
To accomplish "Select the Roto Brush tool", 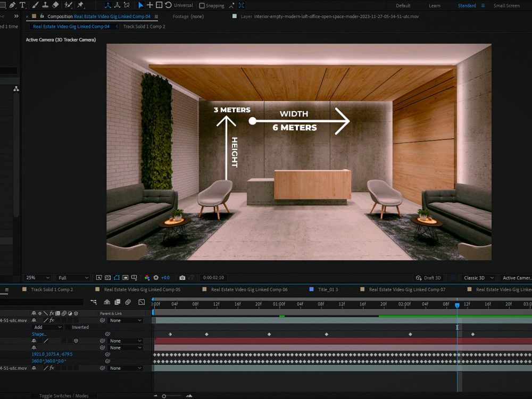I will click(x=68, y=5).
